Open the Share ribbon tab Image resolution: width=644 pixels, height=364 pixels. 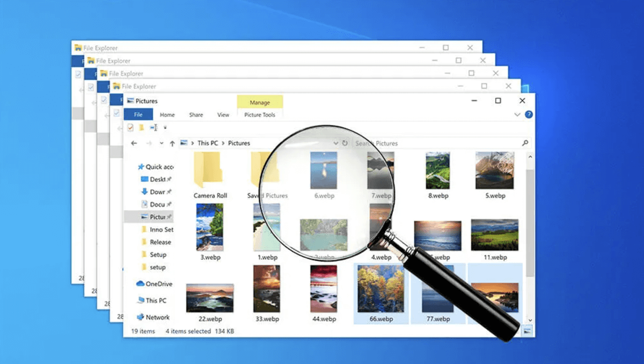[196, 115]
